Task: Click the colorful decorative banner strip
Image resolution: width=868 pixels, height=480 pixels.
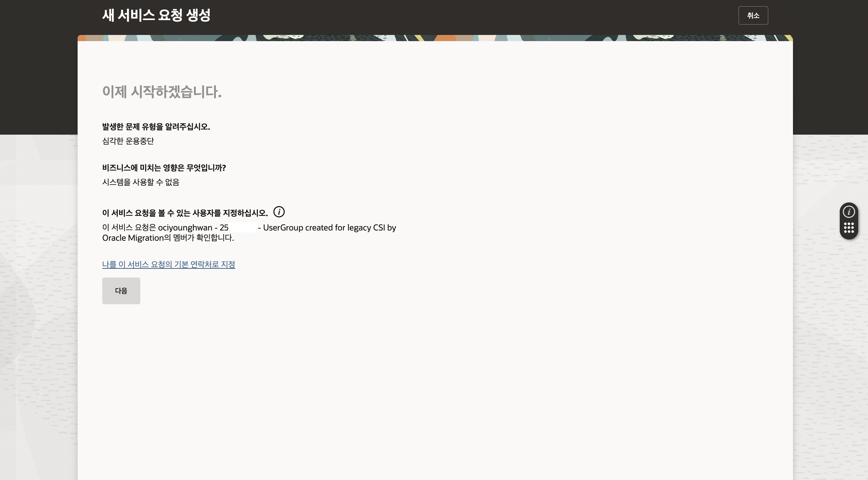Action: coord(435,38)
